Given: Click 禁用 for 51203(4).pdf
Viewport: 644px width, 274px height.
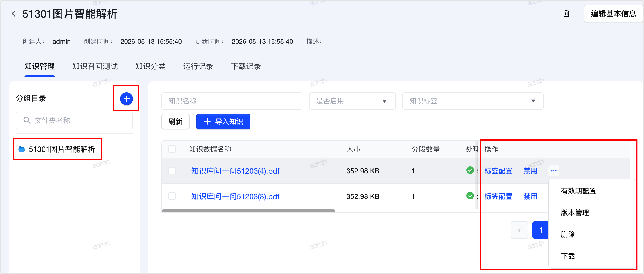Looking at the screenshot, I should click(531, 171).
